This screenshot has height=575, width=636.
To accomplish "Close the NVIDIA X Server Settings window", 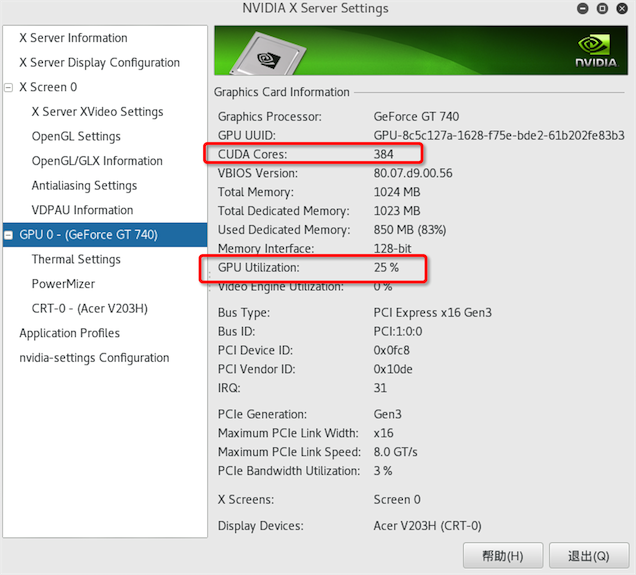I will pyautogui.click(x=622, y=9).
